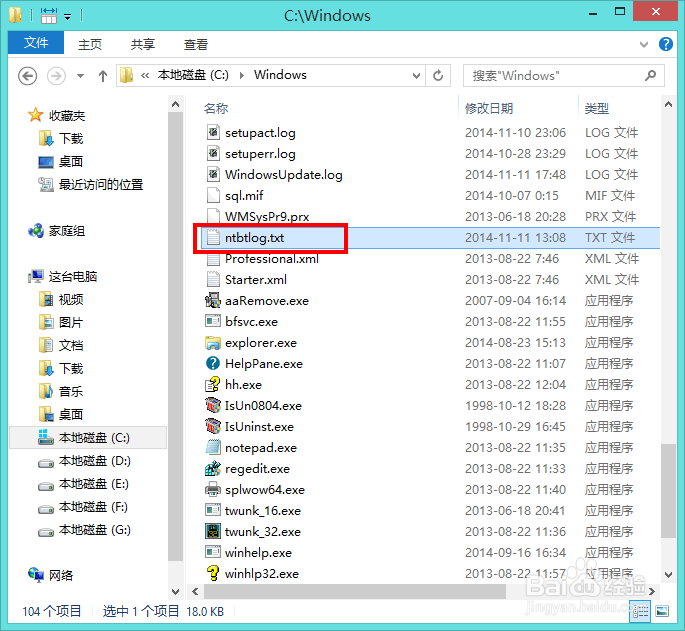Switch to the 共享 ribbon tab

tap(143, 44)
